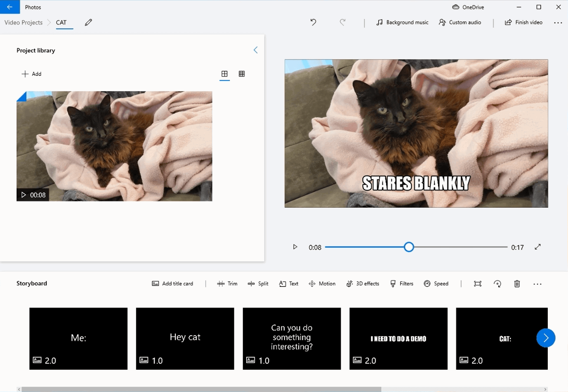The width and height of the screenshot is (568, 392).
Task: Click the 'Storyboard' heading
Action: click(32, 283)
